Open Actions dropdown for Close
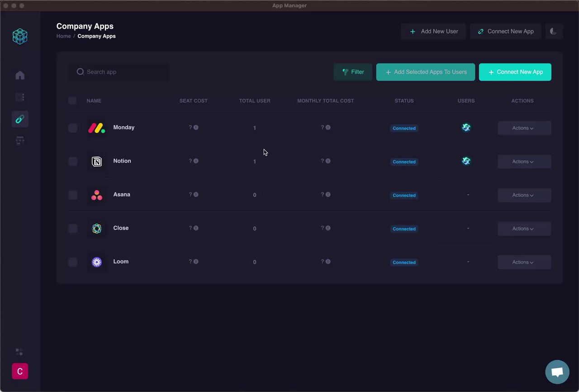The height and width of the screenshot is (392, 579). (524, 228)
